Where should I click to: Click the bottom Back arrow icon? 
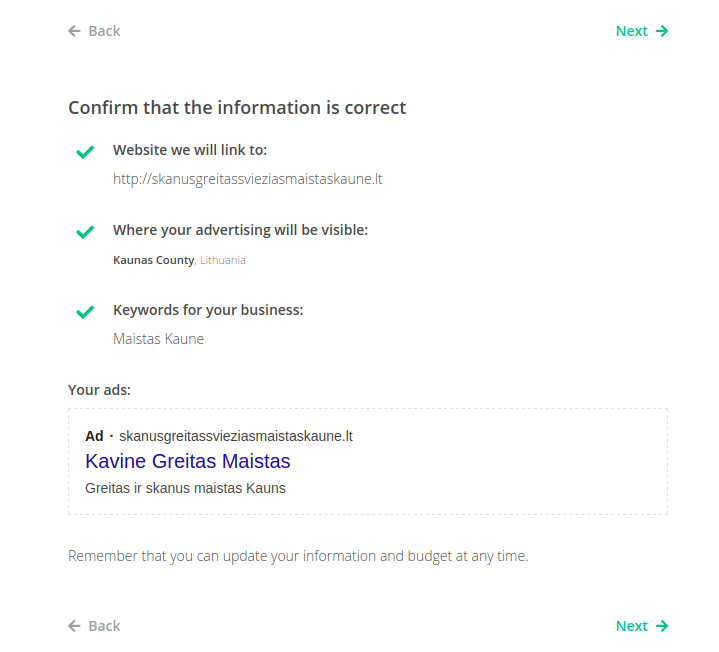(74, 626)
